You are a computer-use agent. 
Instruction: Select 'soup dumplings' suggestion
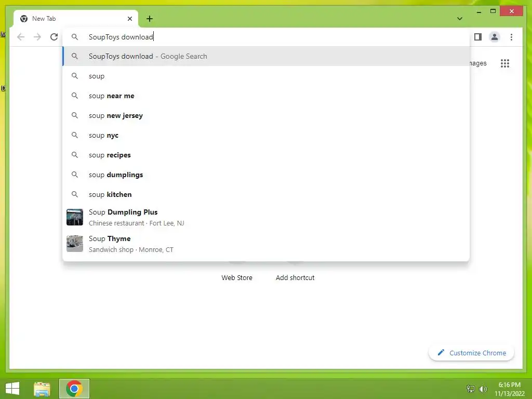click(x=266, y=175)
